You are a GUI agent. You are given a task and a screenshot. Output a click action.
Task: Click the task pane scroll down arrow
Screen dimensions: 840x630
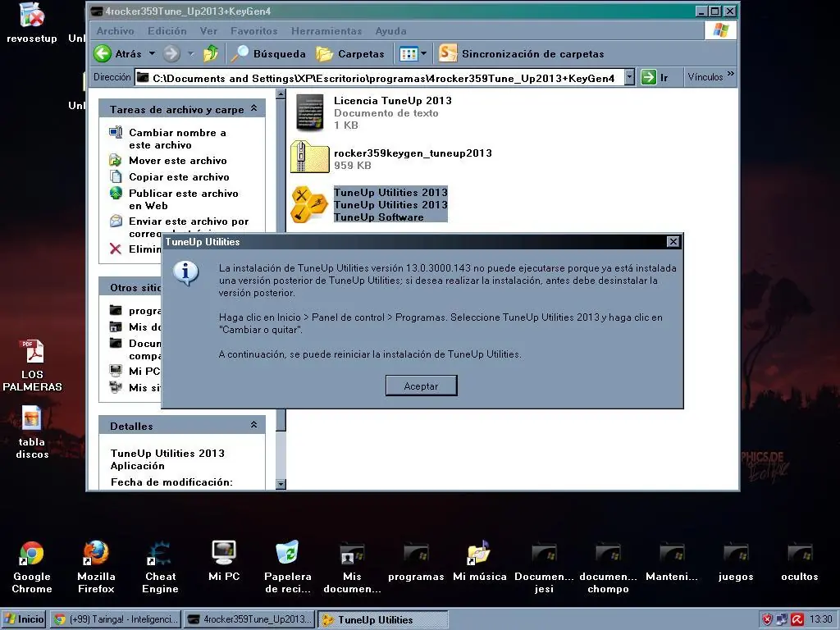click(x=281, y=484)
